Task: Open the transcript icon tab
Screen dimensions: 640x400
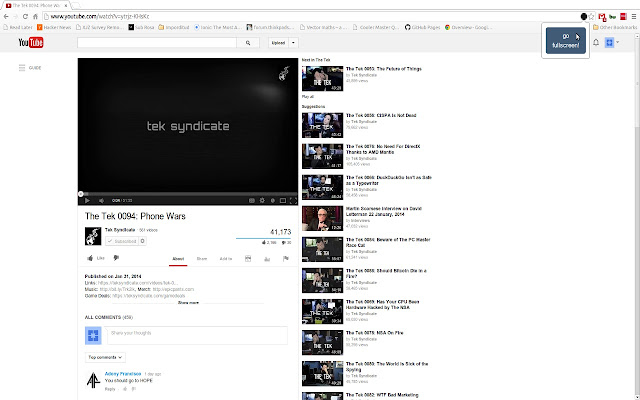Action: 248,259
